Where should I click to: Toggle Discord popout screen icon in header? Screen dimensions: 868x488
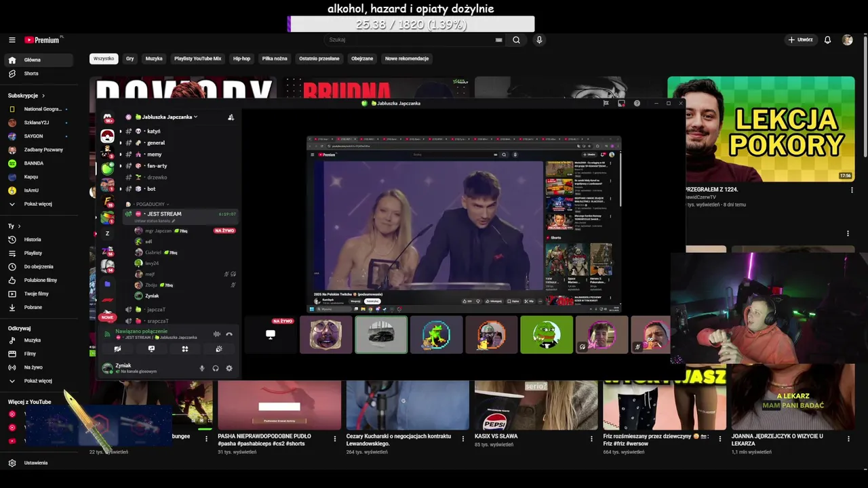pos(621,103)
